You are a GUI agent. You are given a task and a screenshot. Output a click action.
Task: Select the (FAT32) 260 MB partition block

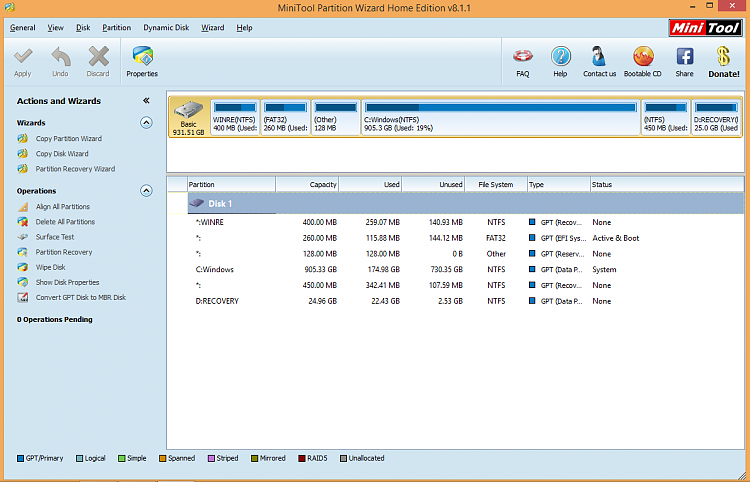(x=286, y=117)
